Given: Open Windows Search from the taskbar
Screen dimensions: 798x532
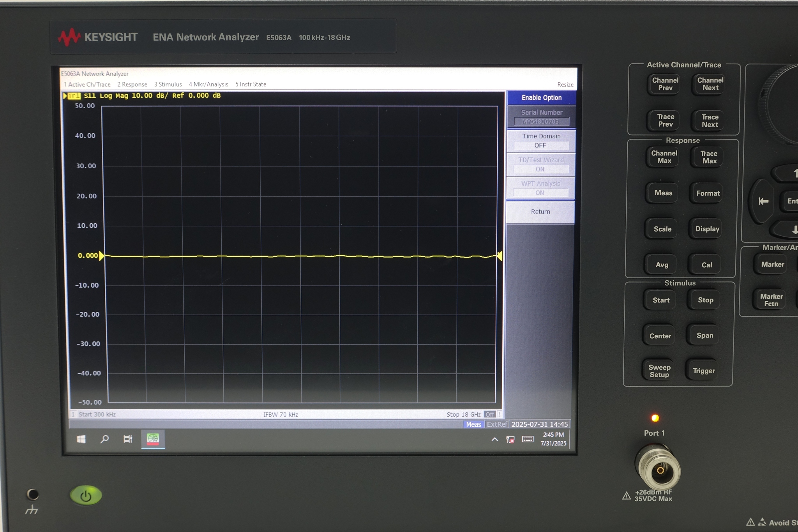Looking at the screenshot, I should [x=104, y=439].
